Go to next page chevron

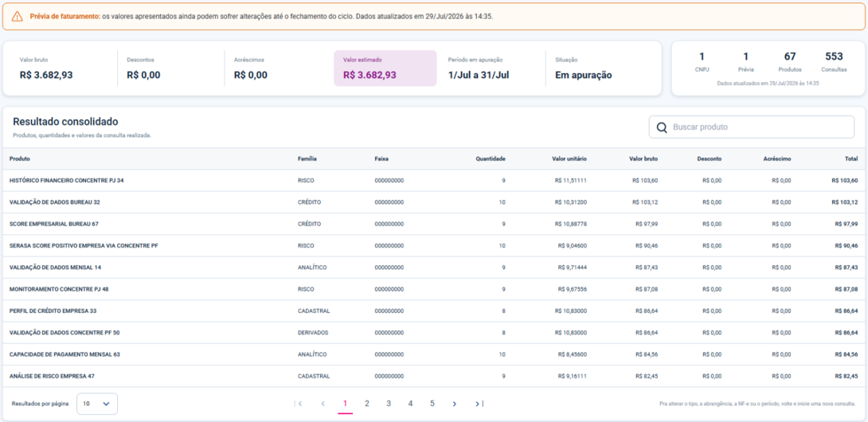pos(454,404)
